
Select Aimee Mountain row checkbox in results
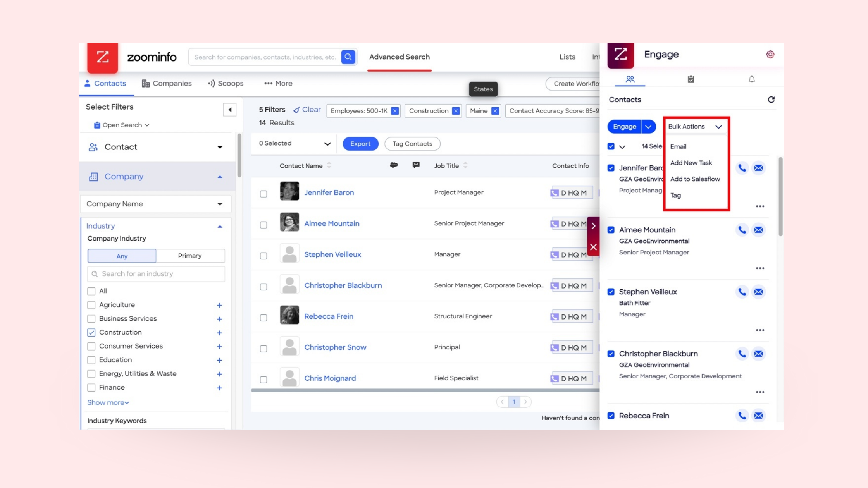(263, 225)
